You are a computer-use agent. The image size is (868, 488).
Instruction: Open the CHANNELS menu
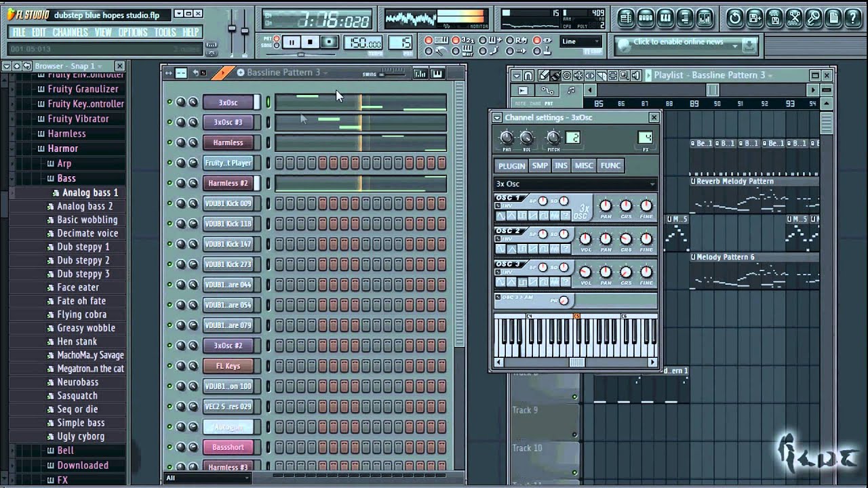click(70, 32)
